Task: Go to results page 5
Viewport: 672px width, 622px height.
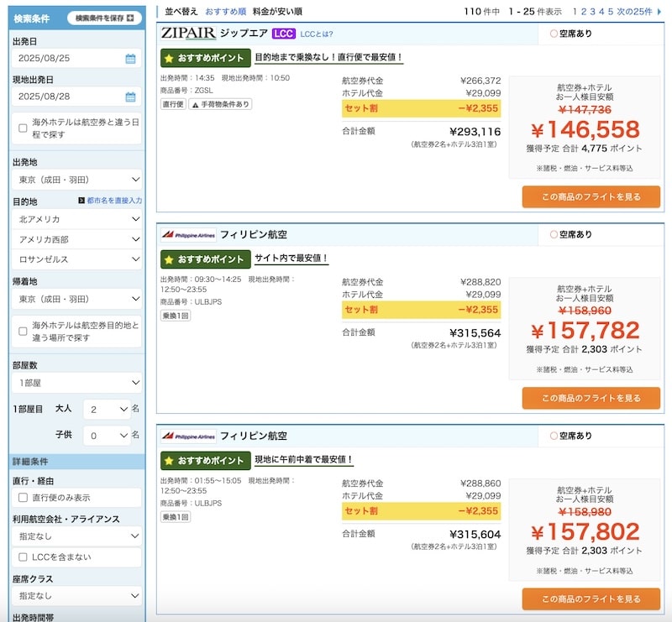Action: [x=611, y=12]
